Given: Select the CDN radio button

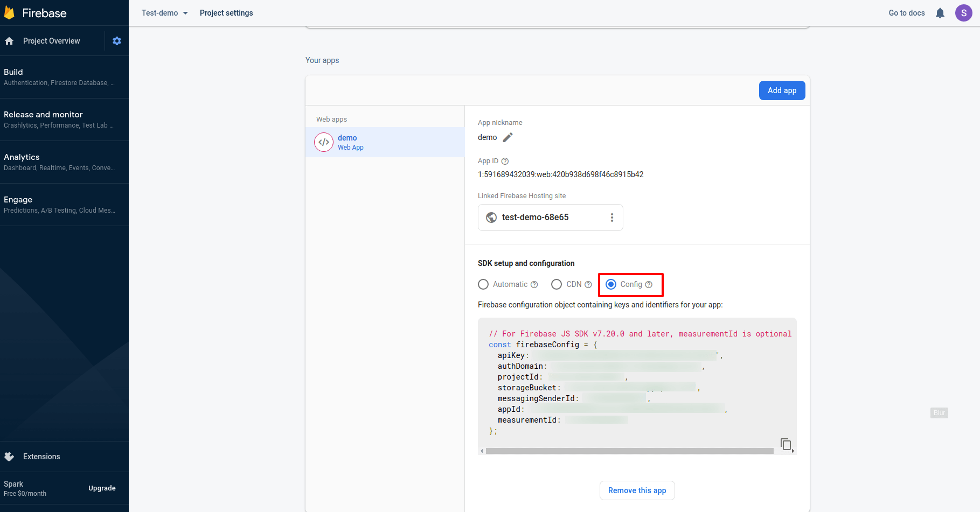Looking at the screenshot, I should coord(557,284).
